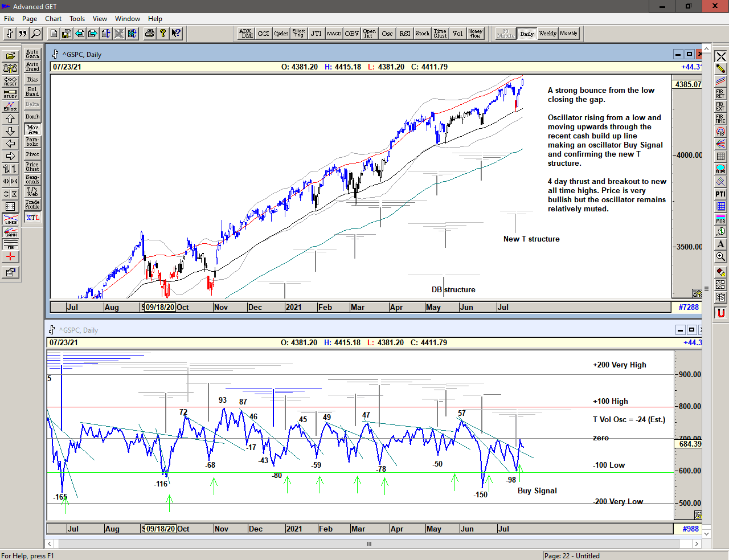The width and height of the screenshot is (729, 560).
Task: Enable the Bol Band overlay
Action: [x=32, y=92]
